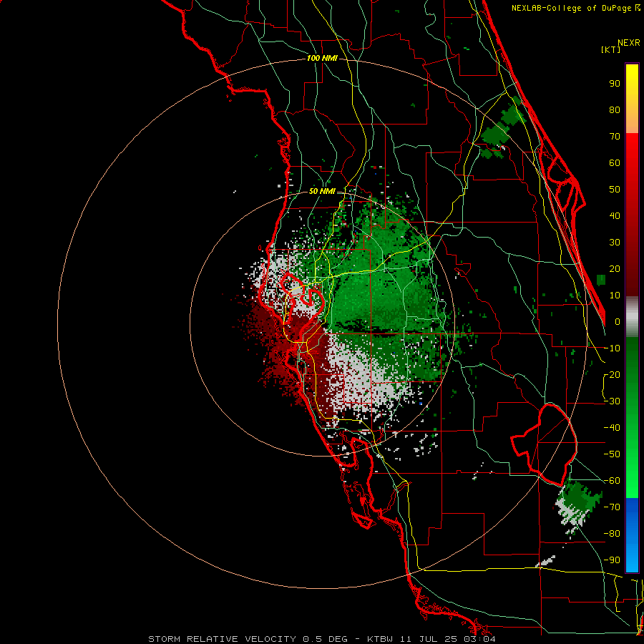Click the 'NEXLAB-College of DuPage' credit text
This screenshot has height=644, width=644.
tap(572, 8)
